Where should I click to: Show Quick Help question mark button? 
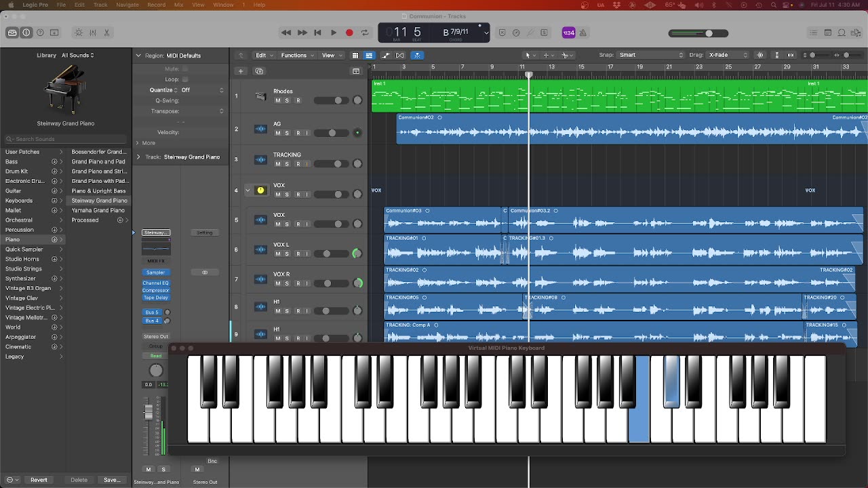[x=40, y=33]
